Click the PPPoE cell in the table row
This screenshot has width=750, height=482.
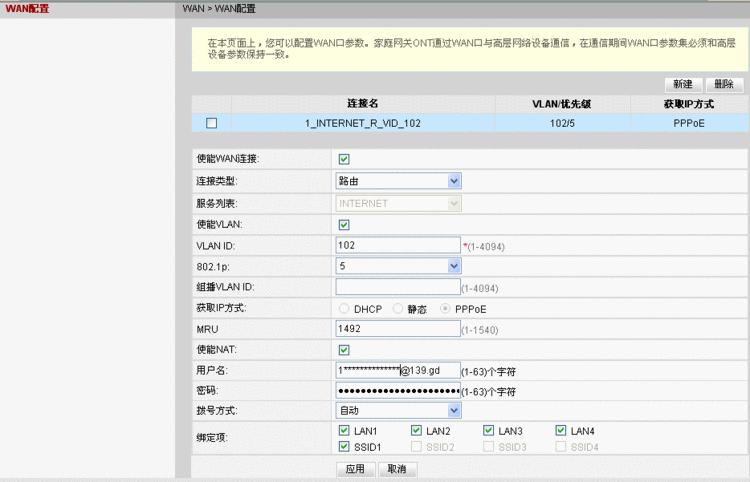coord(689,123)
